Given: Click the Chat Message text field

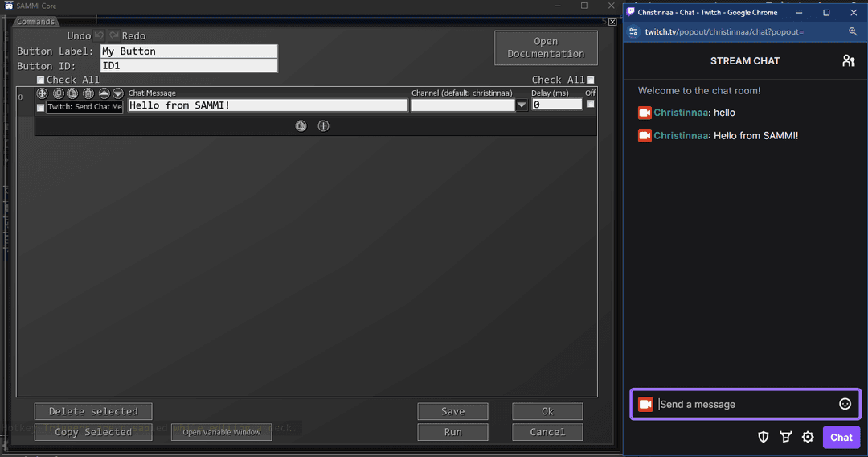Looking at the screenshot, I should [268, 105].
